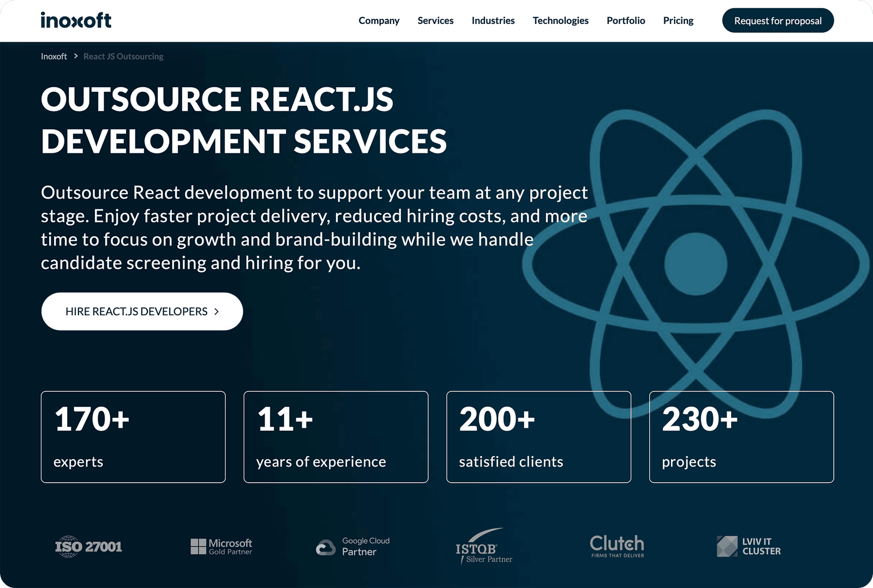Expand the Services navigation dropdown
Image resolution: width=873 pixels, height=588 pixels.
[435, 20]
